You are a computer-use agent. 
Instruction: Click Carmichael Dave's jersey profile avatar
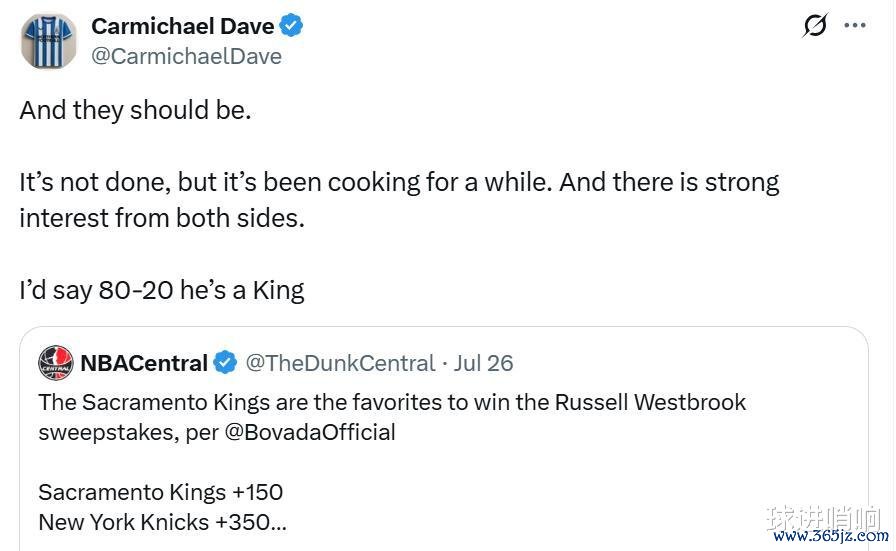point(49,41)
